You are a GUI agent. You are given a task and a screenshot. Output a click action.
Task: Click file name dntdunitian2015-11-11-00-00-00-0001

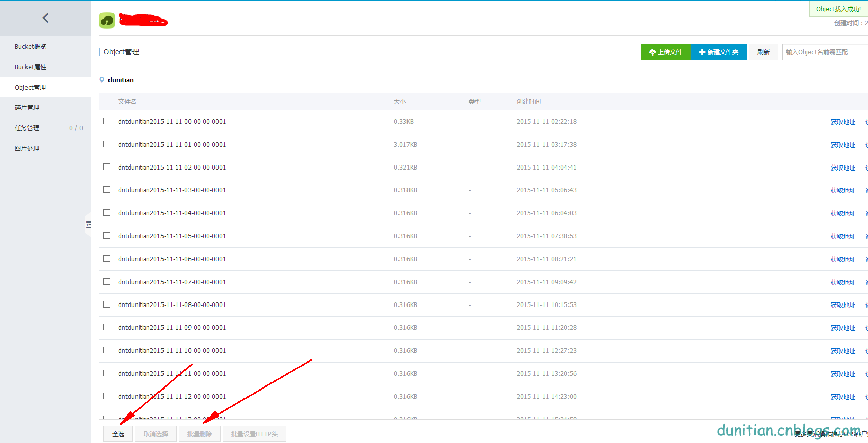(x=172, y=122)
